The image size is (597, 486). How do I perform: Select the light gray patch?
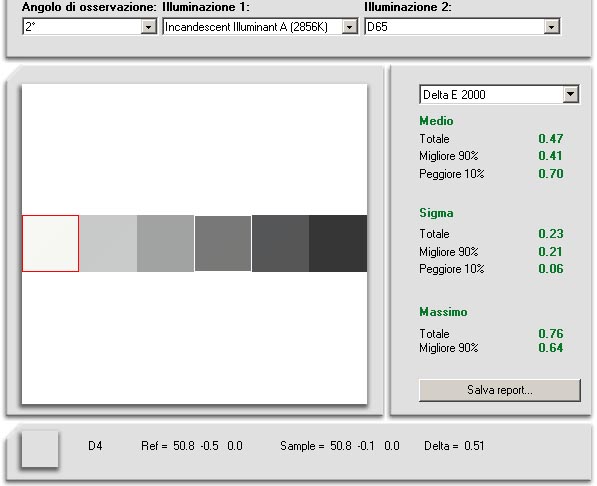(x=108, y=243)
